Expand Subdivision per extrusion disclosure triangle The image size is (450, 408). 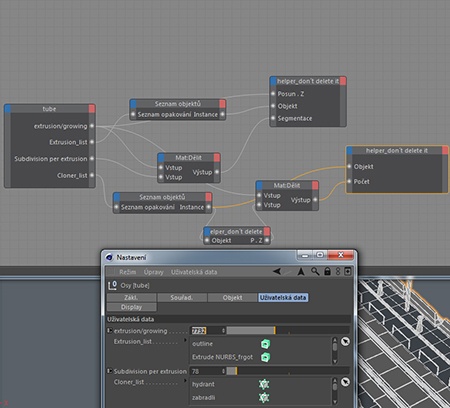point(109,371)
